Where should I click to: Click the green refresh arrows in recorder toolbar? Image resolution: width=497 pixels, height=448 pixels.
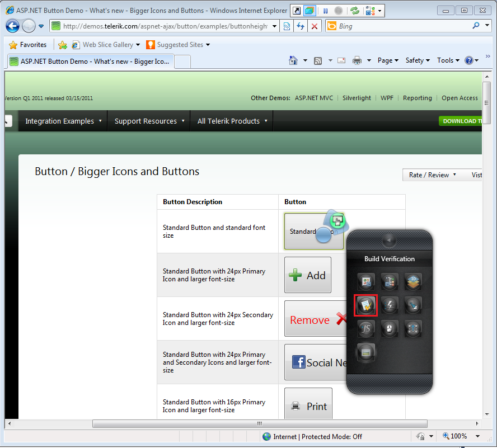355,11
